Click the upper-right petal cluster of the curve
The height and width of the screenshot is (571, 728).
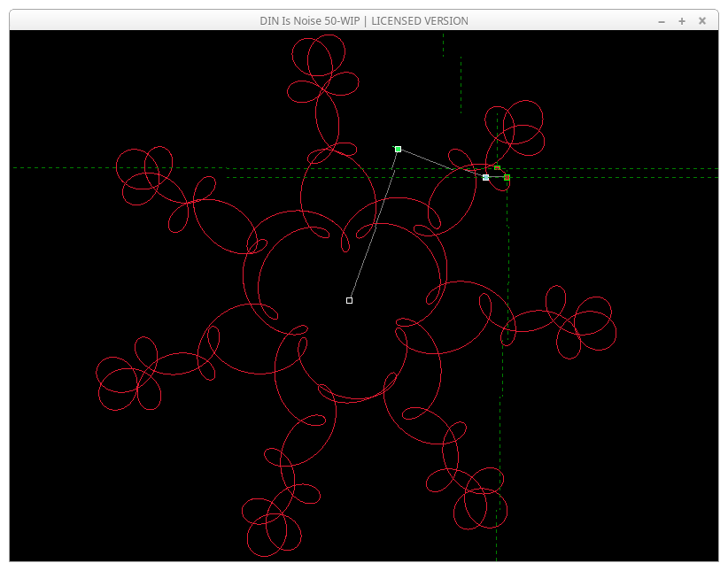pyautogui.click(x=514, y=128)
